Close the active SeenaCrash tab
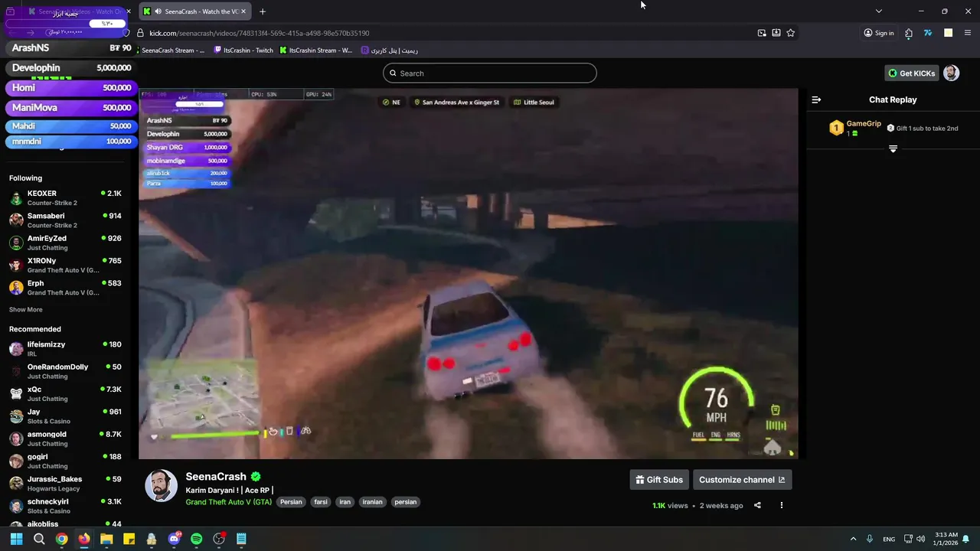 click(x=243, y=11)
